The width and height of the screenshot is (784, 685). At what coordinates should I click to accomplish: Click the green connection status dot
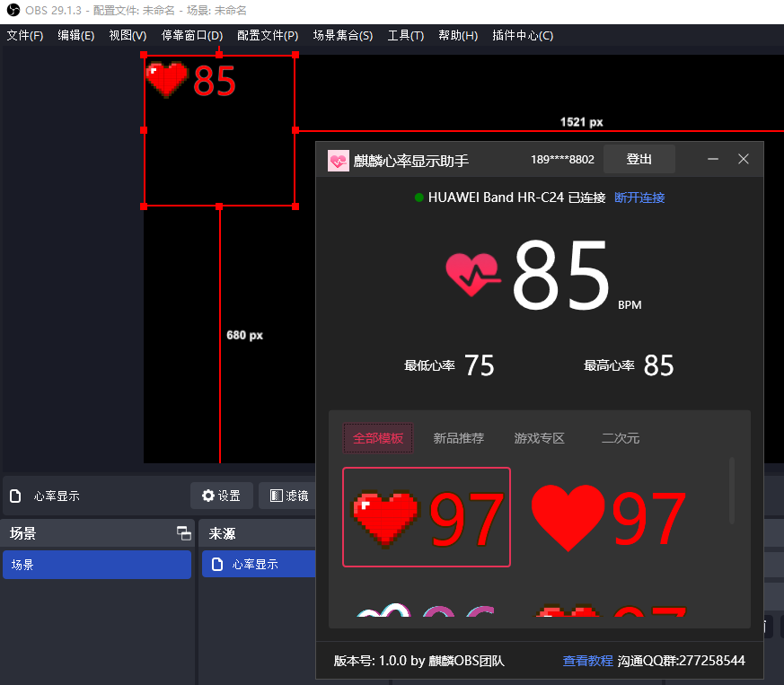(x=419, y=198)
